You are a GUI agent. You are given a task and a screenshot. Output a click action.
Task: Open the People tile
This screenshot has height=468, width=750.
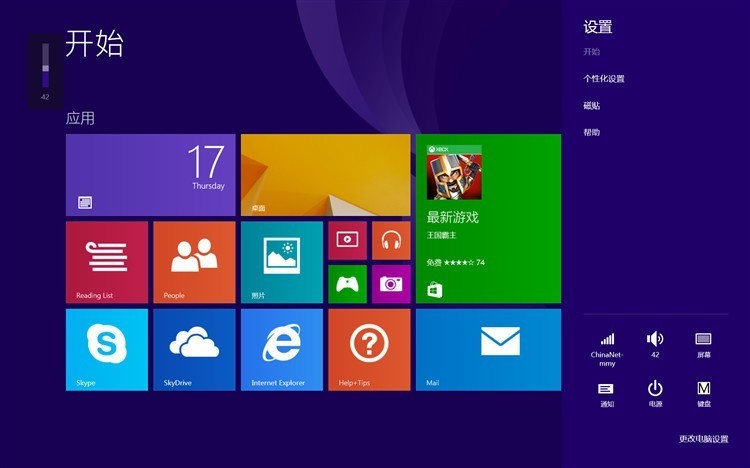pyautogui.click(x=194, y=262)
